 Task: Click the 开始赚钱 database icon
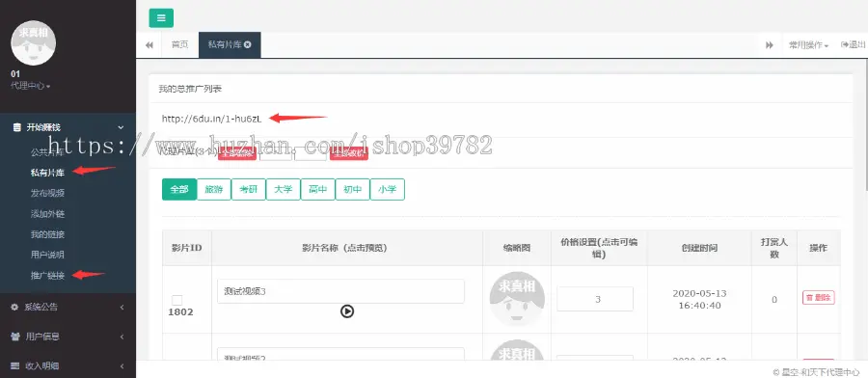pos(16,127)
